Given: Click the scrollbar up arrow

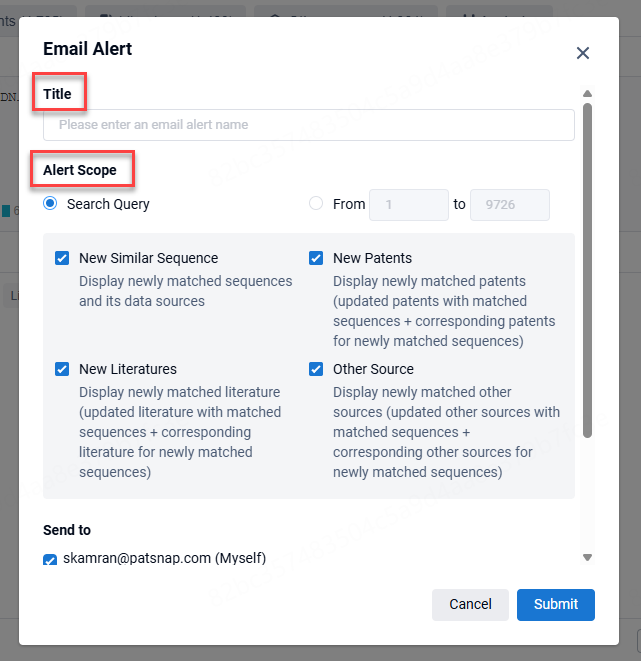Looking at the screenshot, I should pos(587,95).
